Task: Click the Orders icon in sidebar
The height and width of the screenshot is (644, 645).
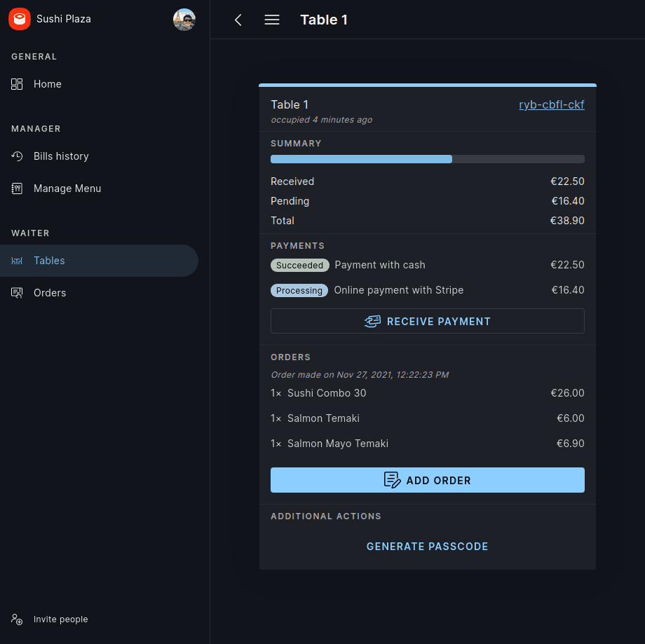Action: click(17, 293)
